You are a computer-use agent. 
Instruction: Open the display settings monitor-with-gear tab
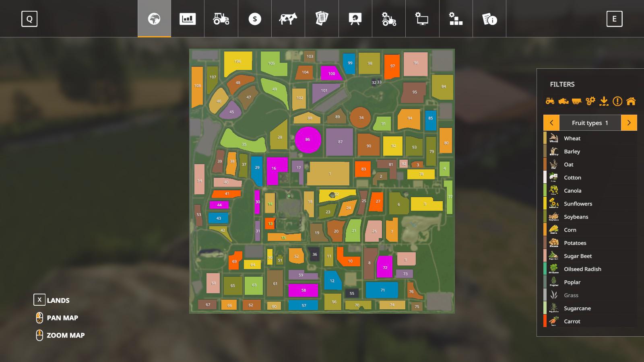coord(422,19)
